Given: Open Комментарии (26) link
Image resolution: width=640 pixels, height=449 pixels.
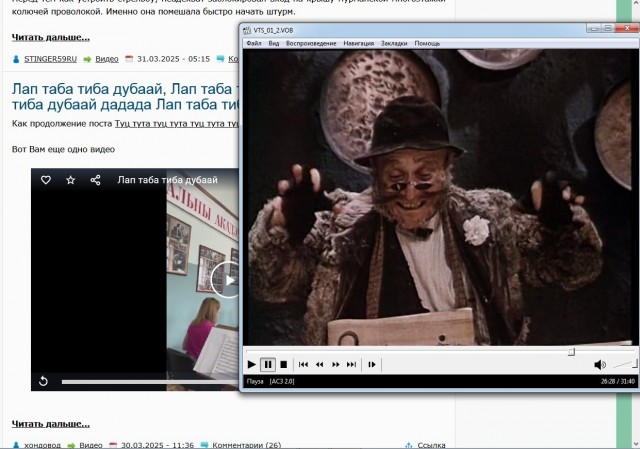Looking at the screenshot, I should coord(247,445).
